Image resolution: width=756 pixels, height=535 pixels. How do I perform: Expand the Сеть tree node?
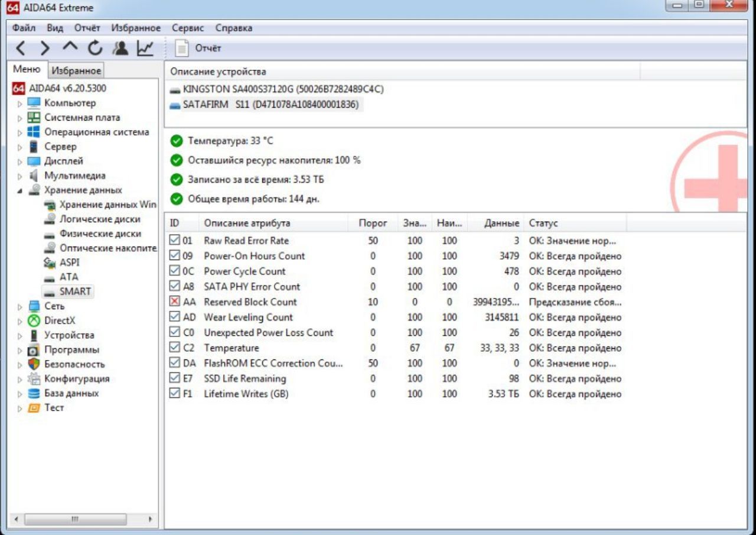click(x=19, y=306)
